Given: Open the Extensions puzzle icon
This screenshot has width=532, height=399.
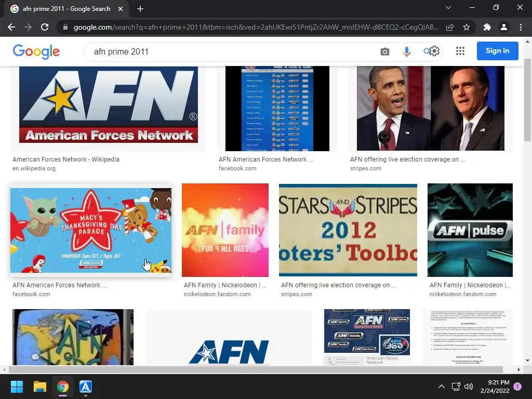Looking at the screenshot, I should click(x=487, y=27).
